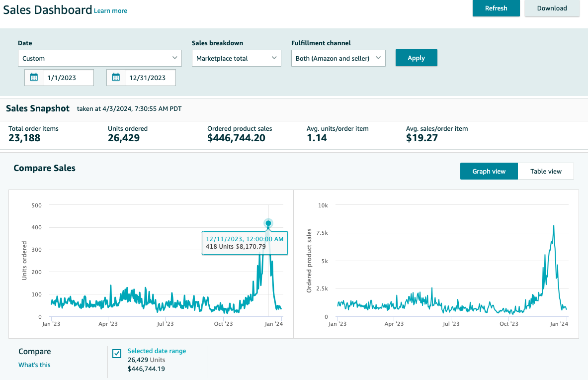
Task: Switch to Table view
Action: [546, 171]
